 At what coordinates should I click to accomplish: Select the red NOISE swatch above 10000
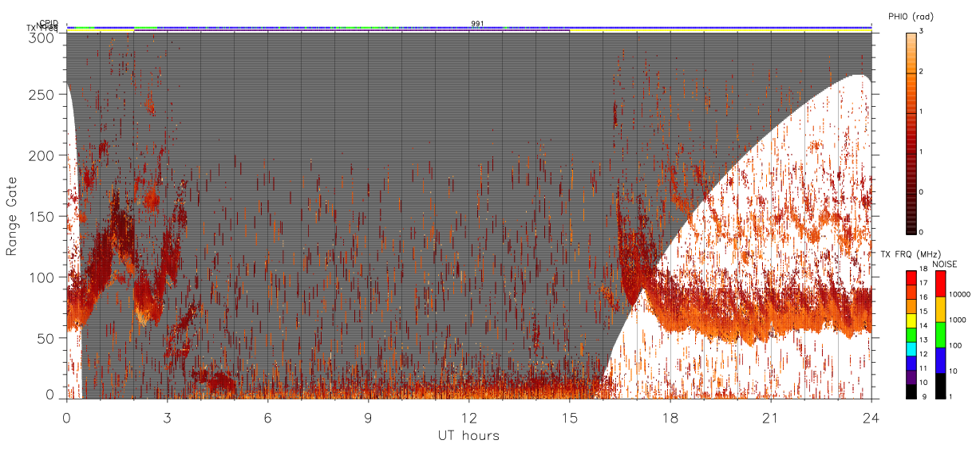click(x=941, y=284)
